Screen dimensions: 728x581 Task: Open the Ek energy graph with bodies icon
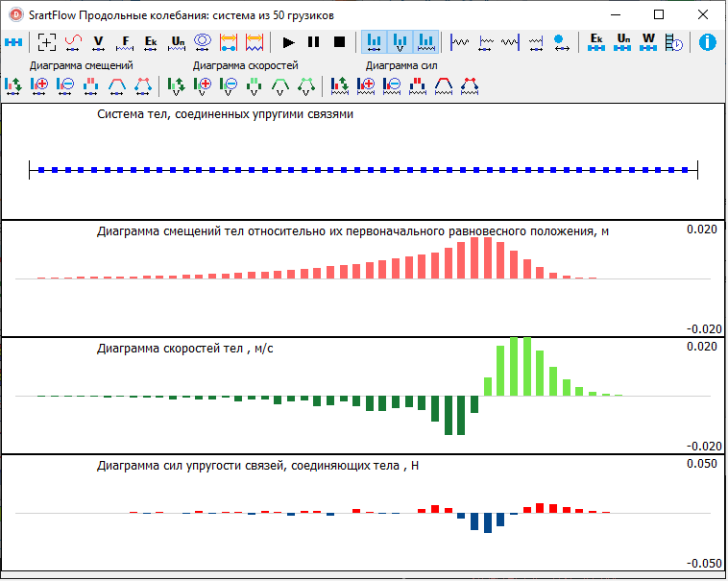151,42
